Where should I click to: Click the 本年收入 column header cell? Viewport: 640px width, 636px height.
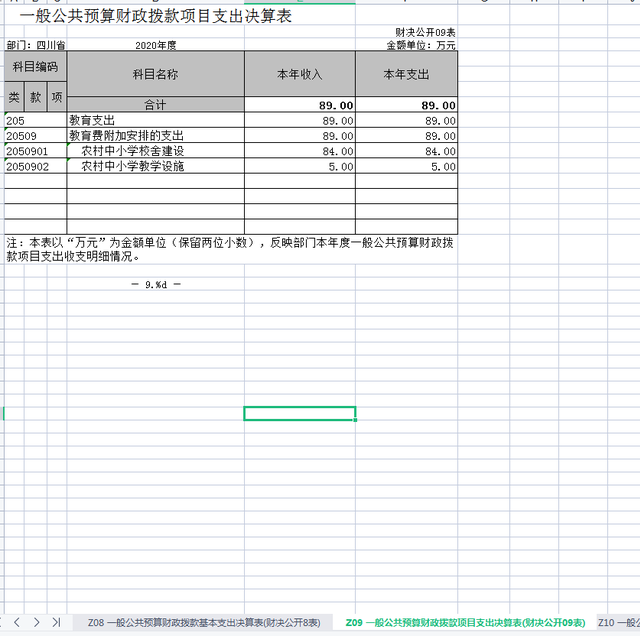pyautogui.click(x=299, y=74)
